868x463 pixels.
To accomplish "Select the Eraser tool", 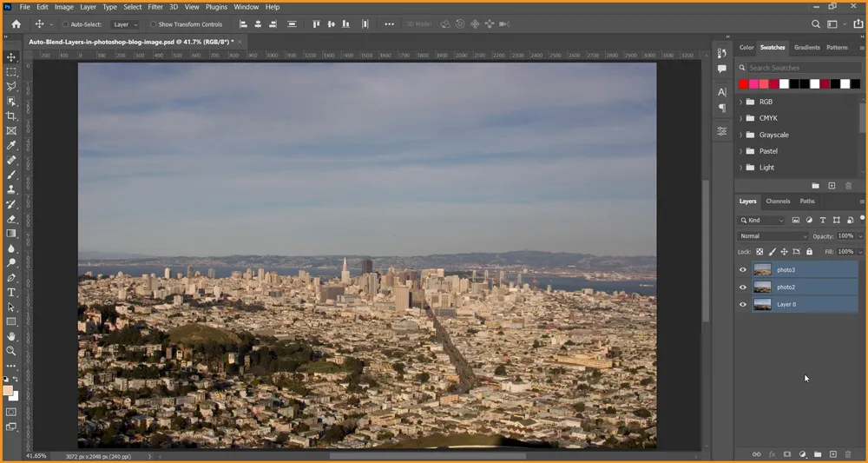I will [11, 219].
